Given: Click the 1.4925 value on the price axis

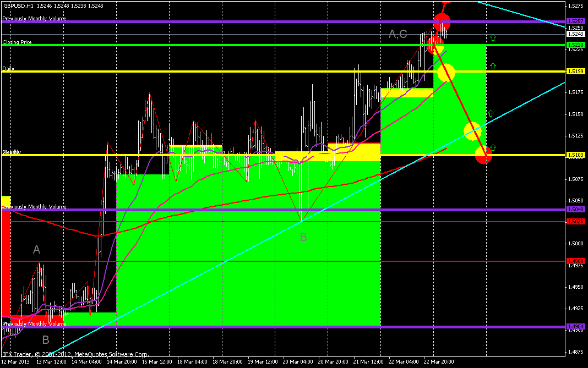Looking at the screenshot, I should point(576,309).
